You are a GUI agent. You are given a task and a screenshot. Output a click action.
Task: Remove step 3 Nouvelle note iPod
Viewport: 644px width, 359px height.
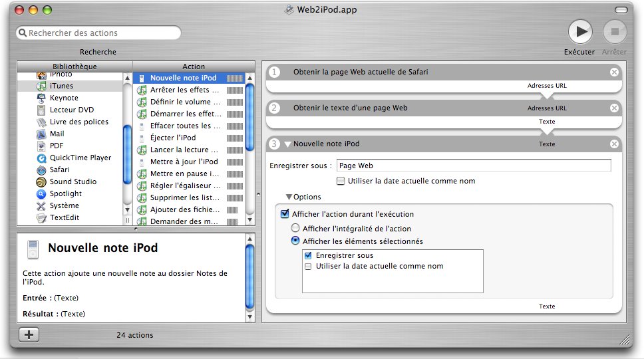(614, 144)
